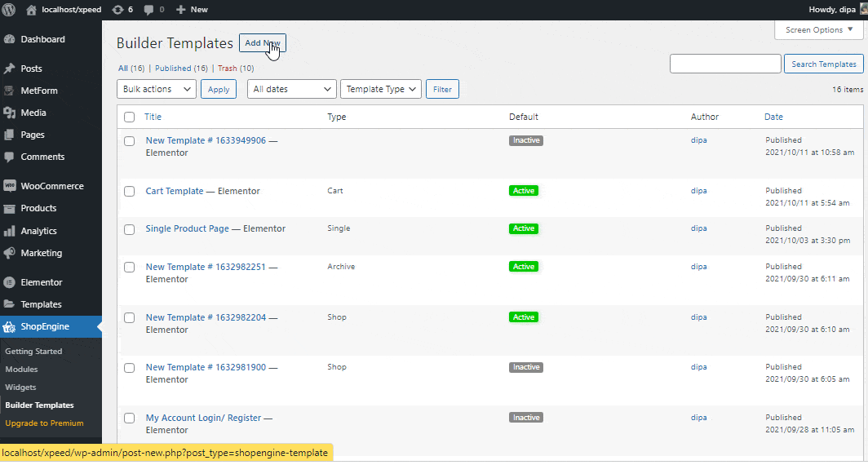868x465 pixels.
Task: Click the Posts pin icon
Action: click(10, 69)
